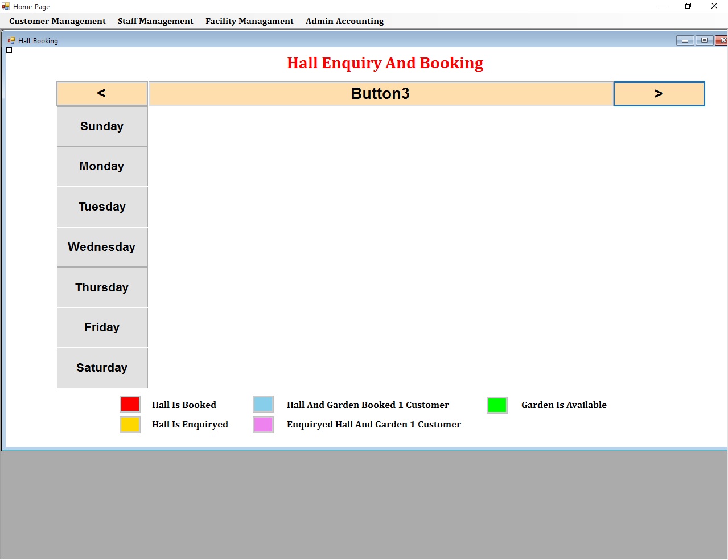Click the green Garden Is Available swatch
Screen dimensions: 728x560
497,405
